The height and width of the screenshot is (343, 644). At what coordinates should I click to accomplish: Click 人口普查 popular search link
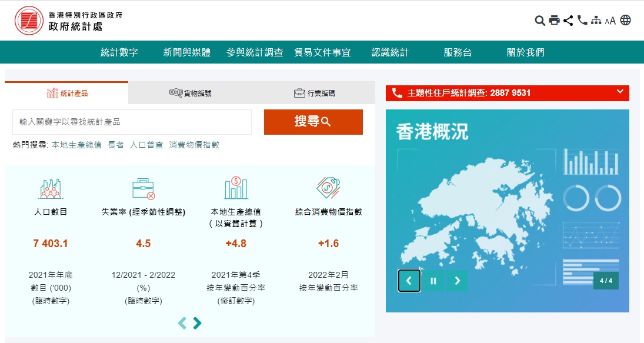(146, 145)
